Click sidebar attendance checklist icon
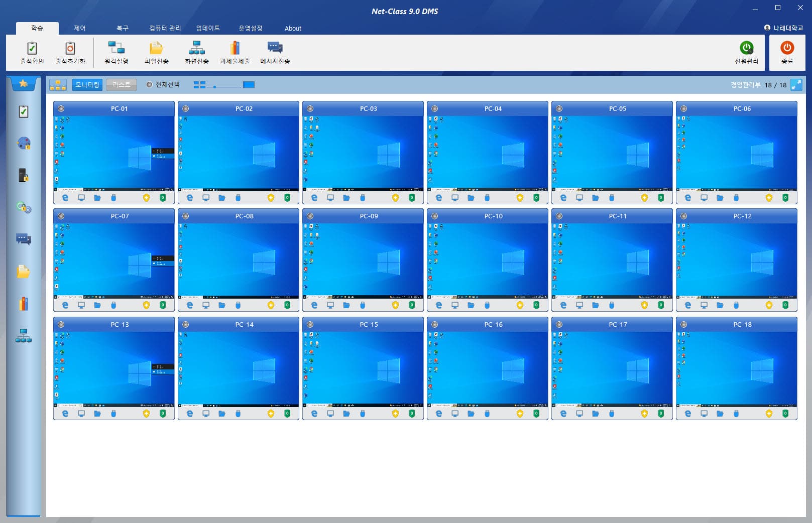This screenshot has height=523, width=812. [x=24, y=111]
